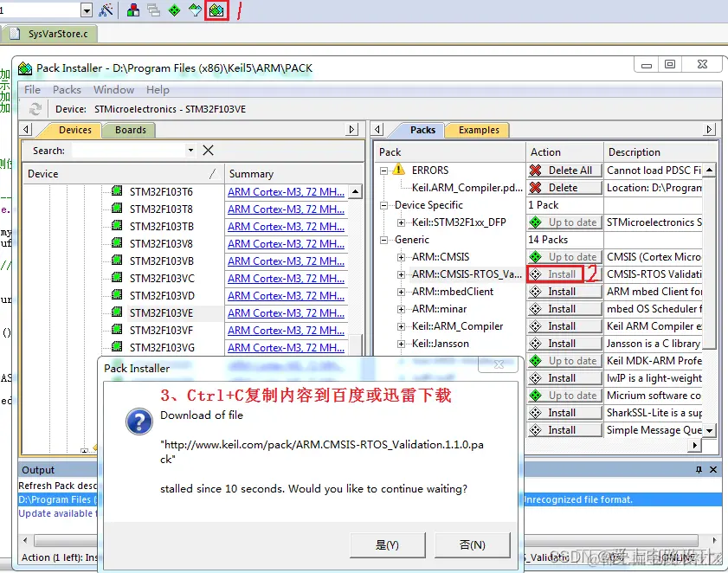Open Search history dropdown arrow
This screenshot has width=728, height=573.
[x=190, y=151]
